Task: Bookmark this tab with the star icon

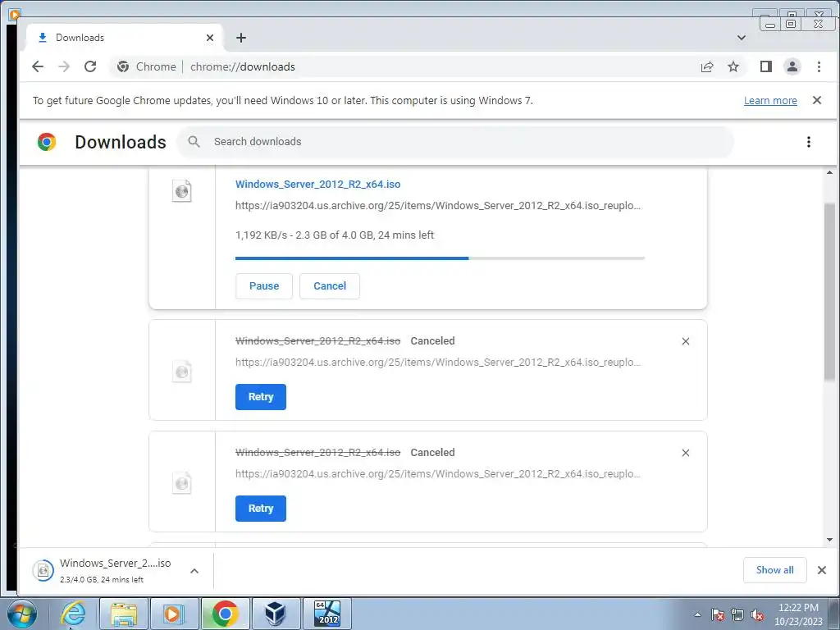Action: click(x=733, y=66)
